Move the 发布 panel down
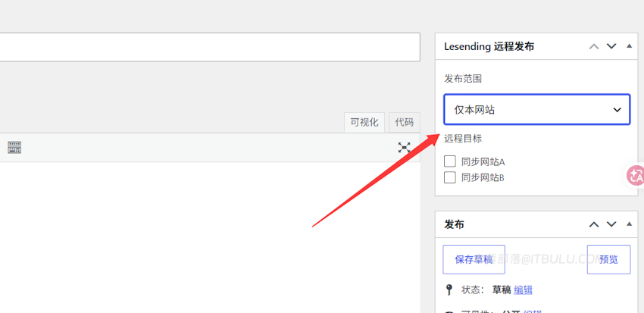 click(611, 224)
